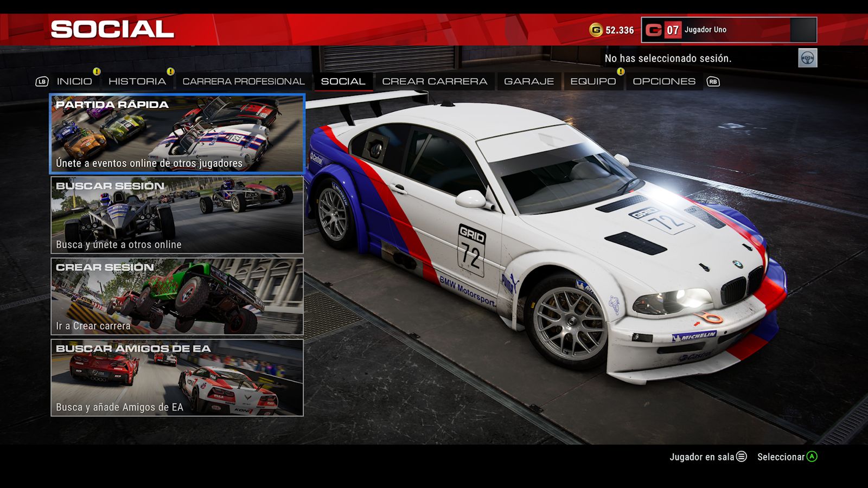
Task: Click the RB bumper icon
Action: pyautogui.click(x=713, y=81)
